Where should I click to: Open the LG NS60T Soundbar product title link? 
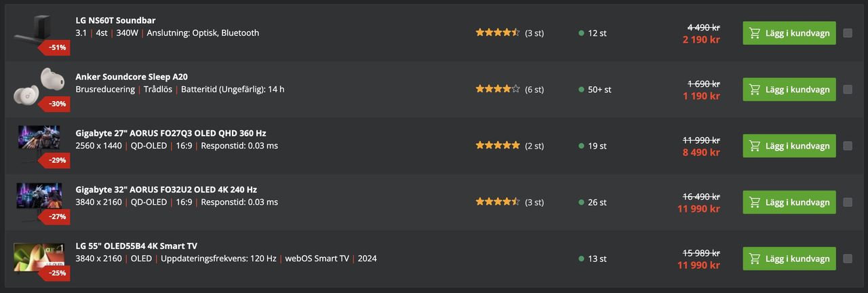tap(115, 20)
